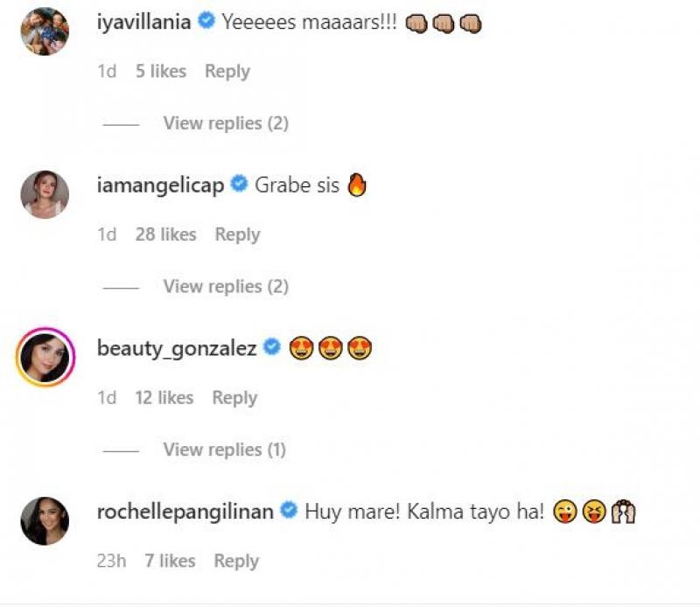This screenshot has width=700, height=607.
Task: Open the 5 likes list
Action: [160, 72]
